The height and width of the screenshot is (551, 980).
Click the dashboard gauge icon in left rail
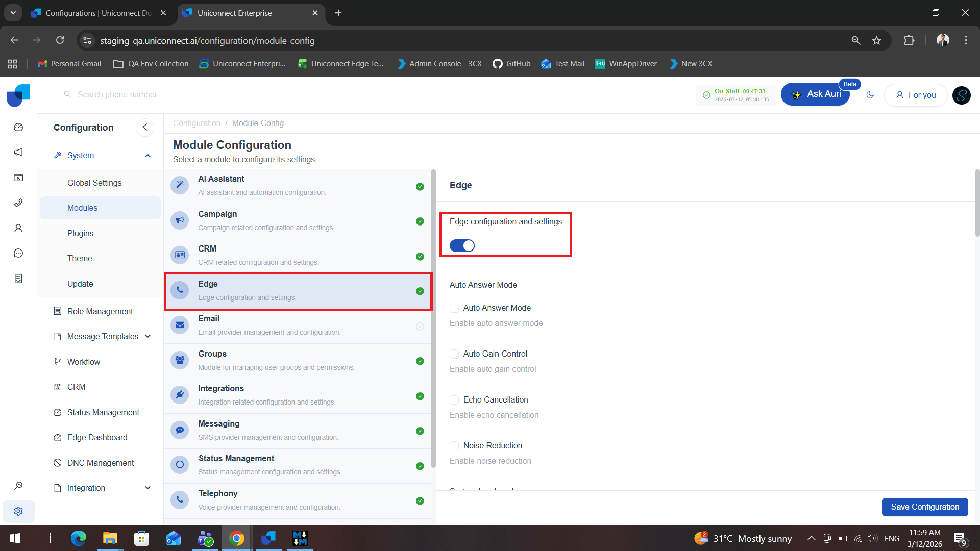(18, 127)
